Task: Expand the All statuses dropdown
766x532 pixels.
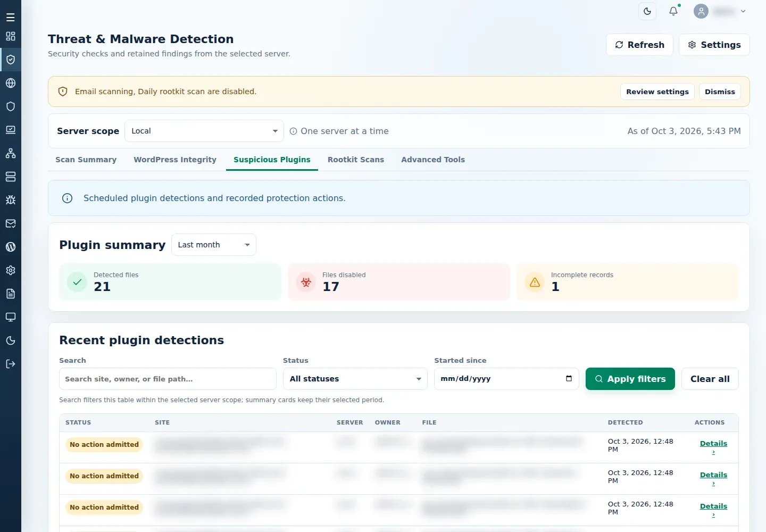Action: point(355,379)
